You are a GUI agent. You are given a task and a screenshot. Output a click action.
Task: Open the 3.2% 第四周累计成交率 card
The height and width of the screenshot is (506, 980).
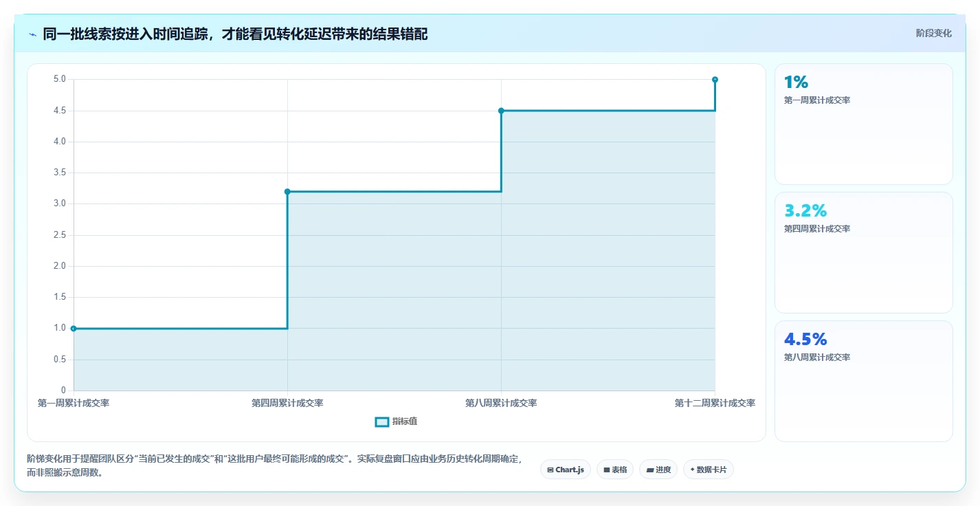pyautogui.click(x=863, y=252)
